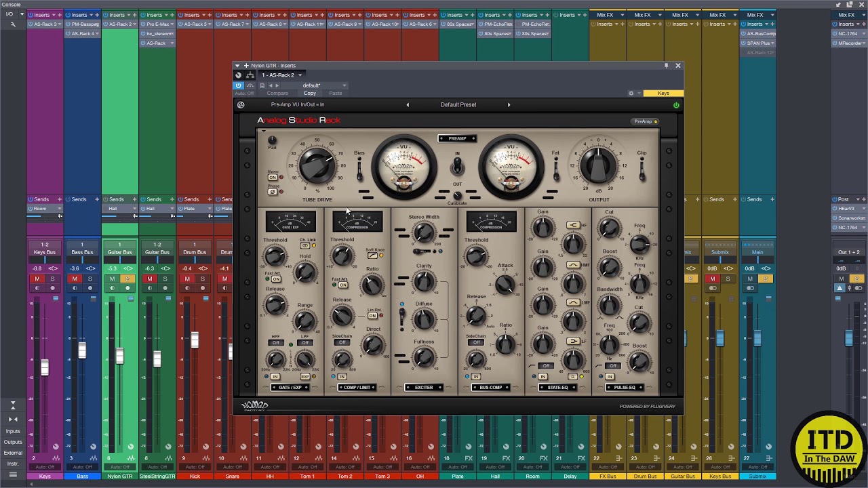The width and height of the screenshot is (868, 488).
Task: Go to the previous preset arrow
Action: click(408, 105)
